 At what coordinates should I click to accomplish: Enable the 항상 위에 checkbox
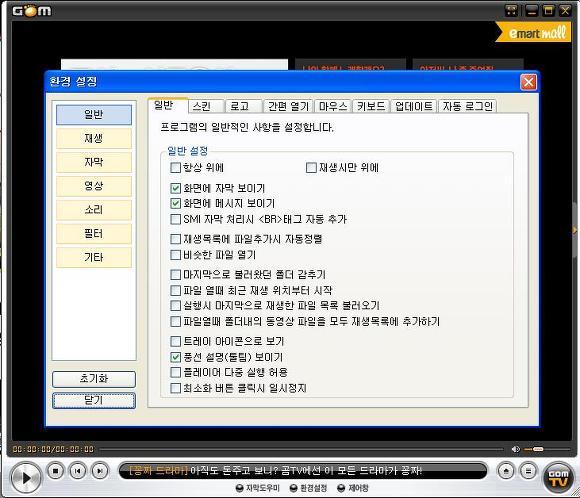pyautogui.click(x=175, y=168)
